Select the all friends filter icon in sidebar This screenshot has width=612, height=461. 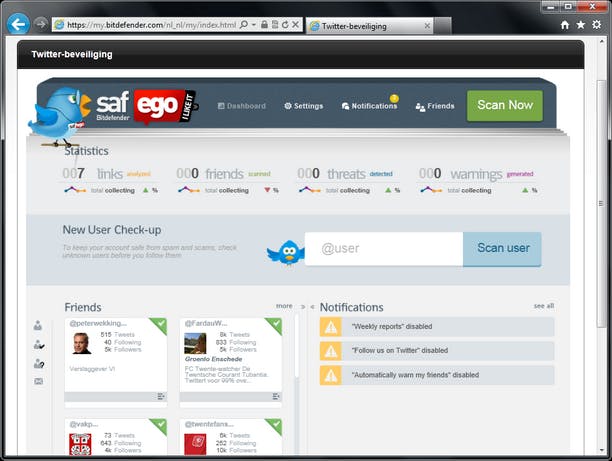[x=38, y=325]
